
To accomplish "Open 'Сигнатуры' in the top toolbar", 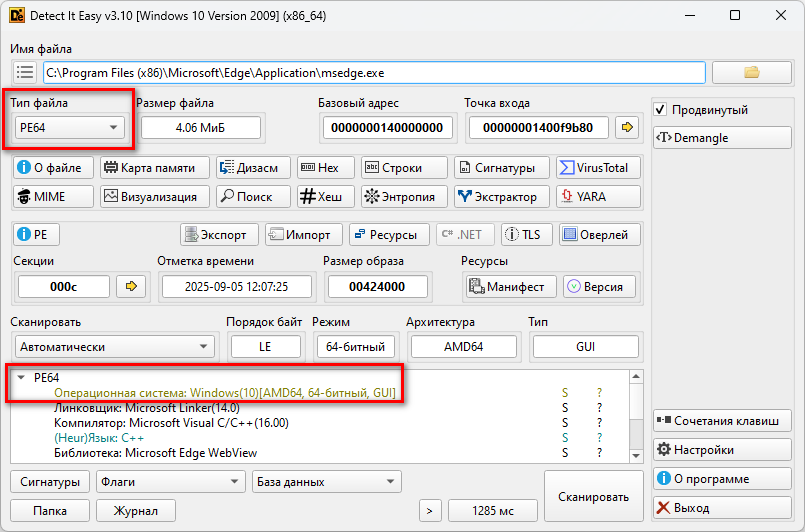I will tap(502, 167).
